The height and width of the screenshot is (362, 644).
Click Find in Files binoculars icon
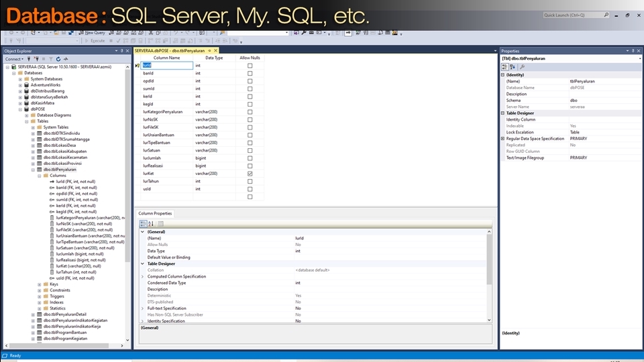[x=223, y=32]
